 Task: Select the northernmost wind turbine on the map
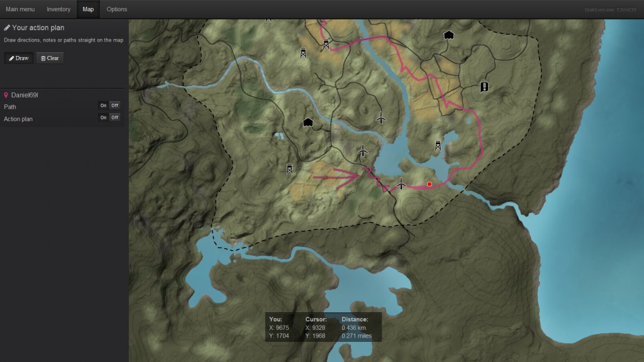click(x=380, y=118)
